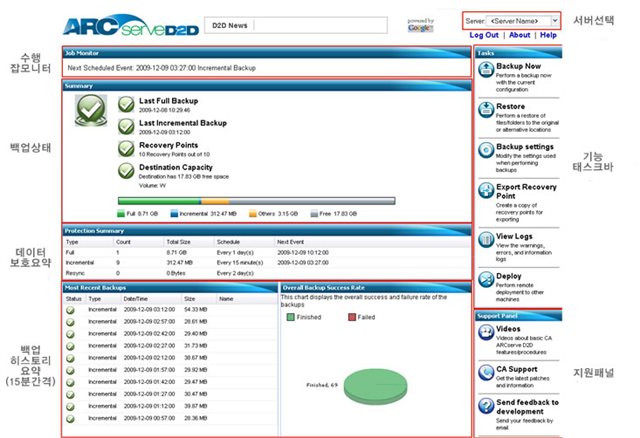The image size is (640, 438).
Task: Click the Failed red chart legend swatch
Action: pyautogui.click(x=352, y=317)
